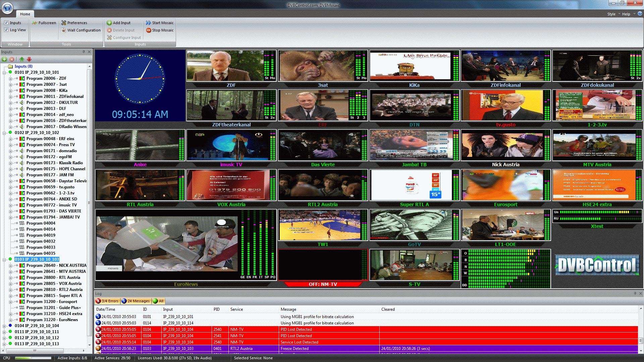Open the Style dropdown menu
644x362 pixels.
[613, 14]
